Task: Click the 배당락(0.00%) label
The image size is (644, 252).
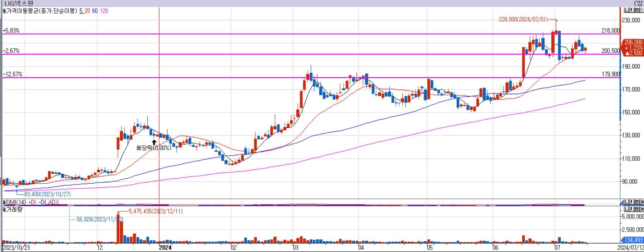Action: tap(154, 148)
